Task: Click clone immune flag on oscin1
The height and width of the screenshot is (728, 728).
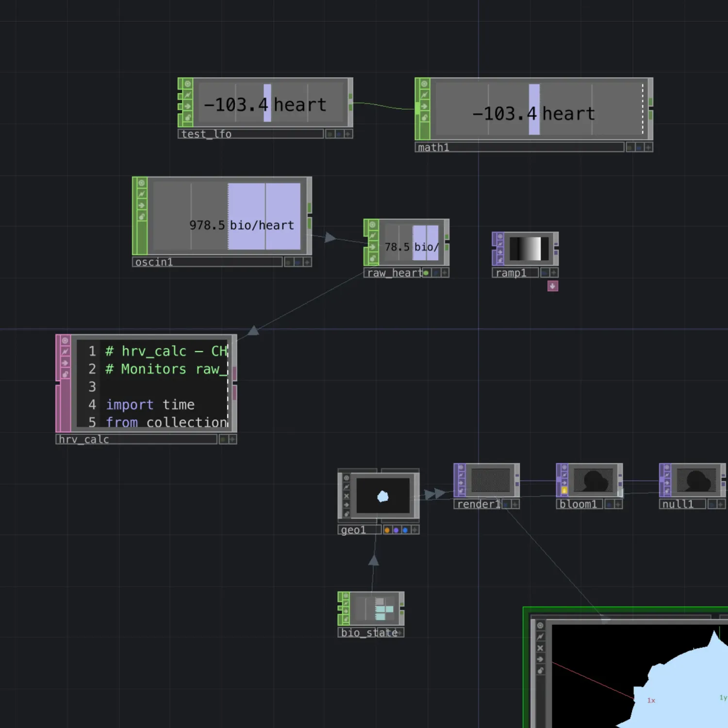Action: coord(142,194)
